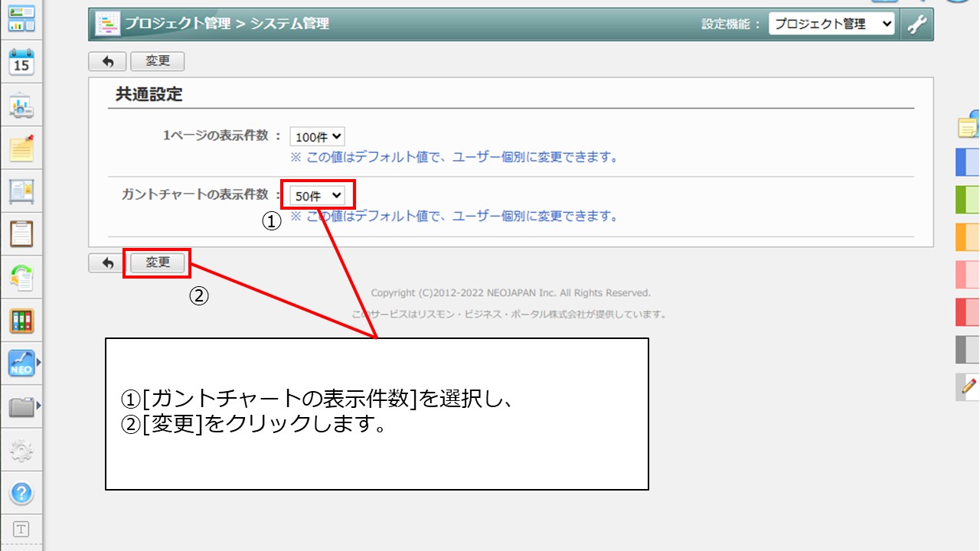The height and width of the screenshot is (551, 980).
Task: Click the top back arrow button
Action: [x=108, y=61]
